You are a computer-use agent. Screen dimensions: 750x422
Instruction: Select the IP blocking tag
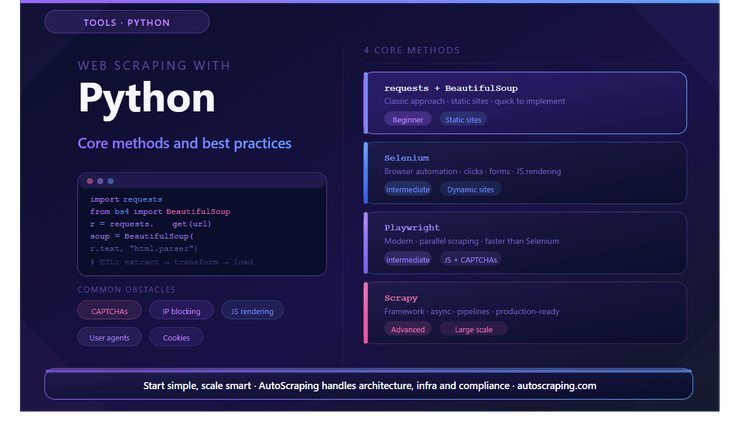coord(181,311)
